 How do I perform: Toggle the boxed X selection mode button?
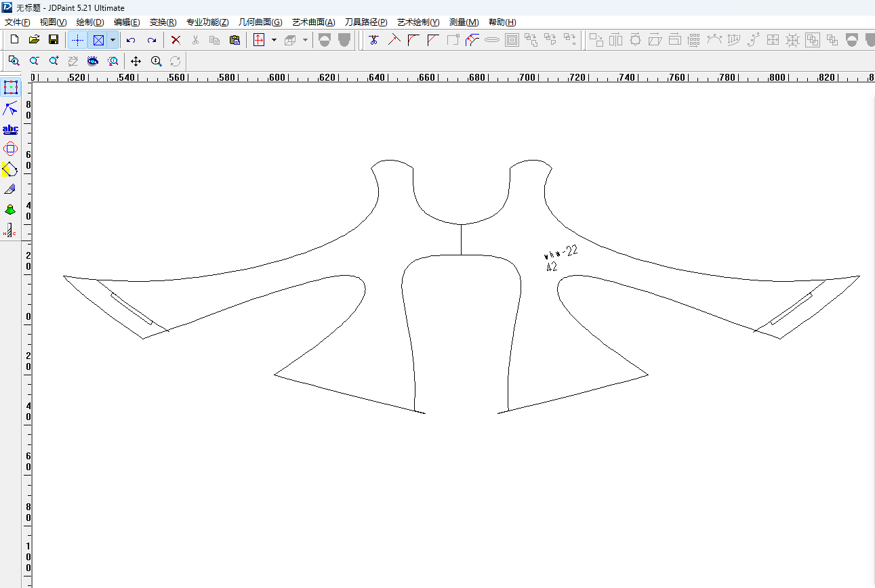pos(98,40)
